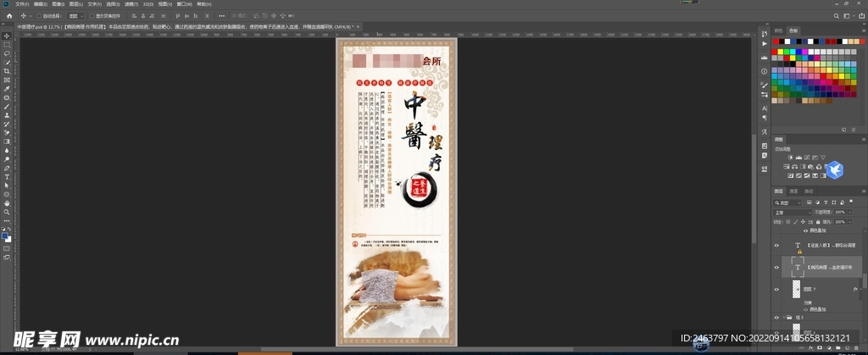Open the Info panel icon in the dock
Viewport: 868px width, 355px height.
click(x=765, y=71)
